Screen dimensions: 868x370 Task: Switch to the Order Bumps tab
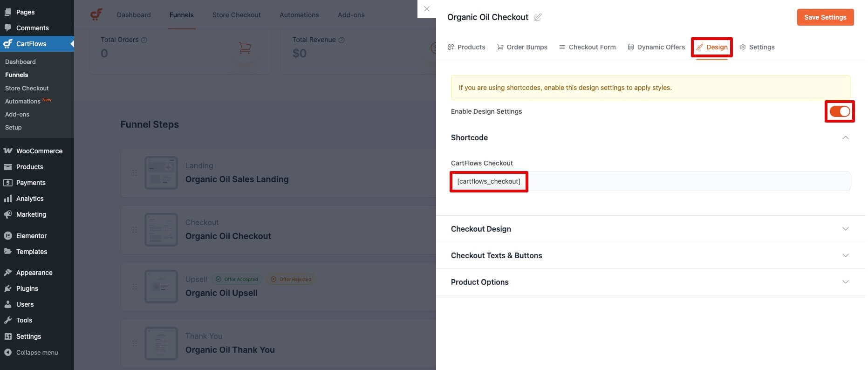(522, 47)
